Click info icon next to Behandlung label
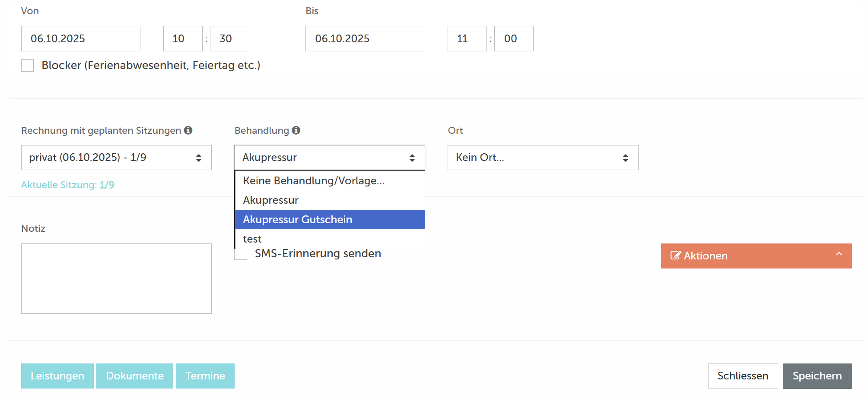The image size is (868, 398). [296, 130]
